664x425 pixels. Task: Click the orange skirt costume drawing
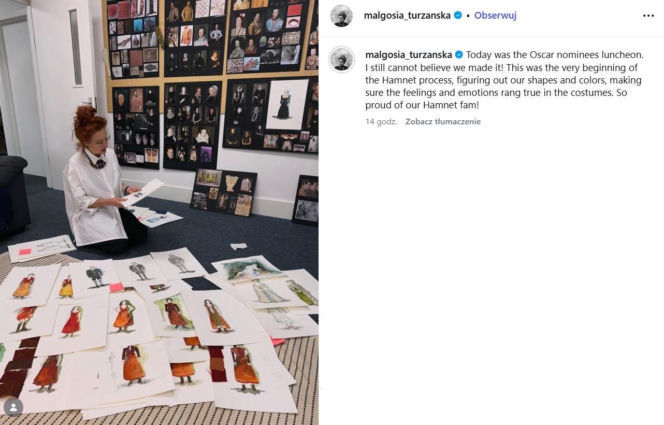coord(134,365)
